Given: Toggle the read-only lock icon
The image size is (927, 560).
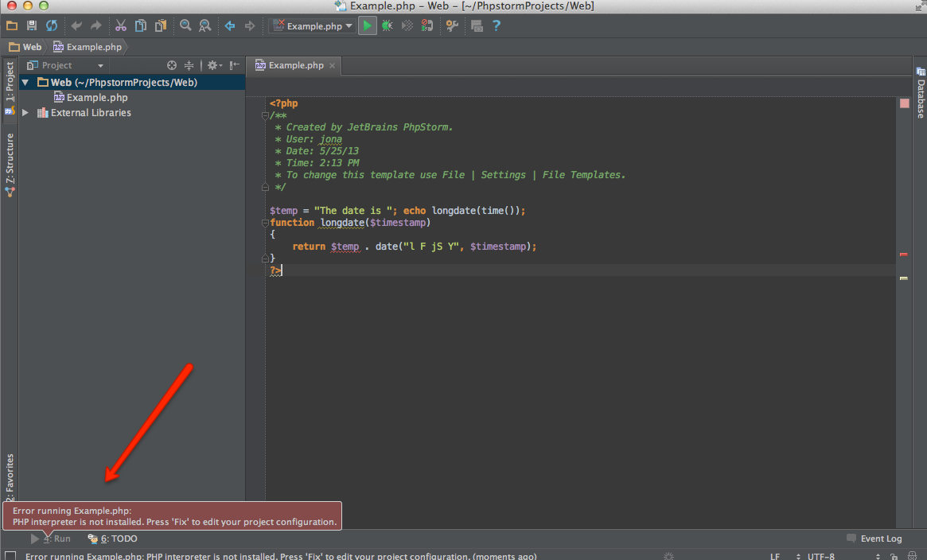Looking at the screenshot, I should 894,557.
